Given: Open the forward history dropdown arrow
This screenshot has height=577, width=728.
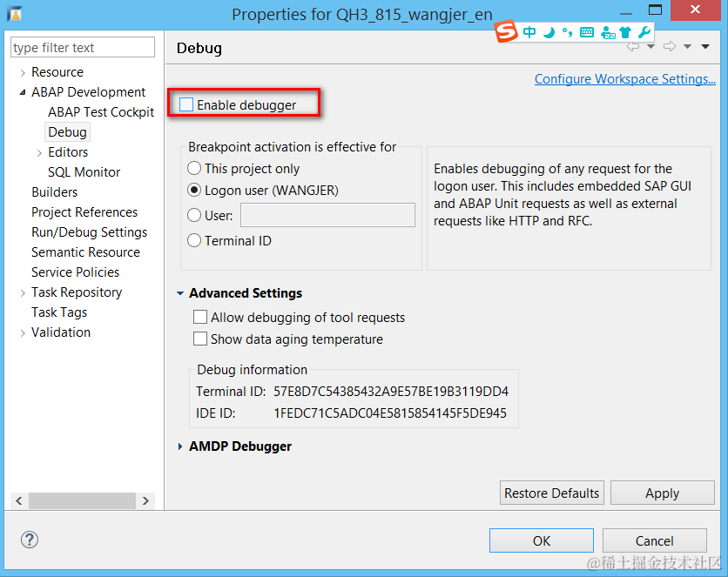Looking at the screenshot, I should [x=688, y=46].
